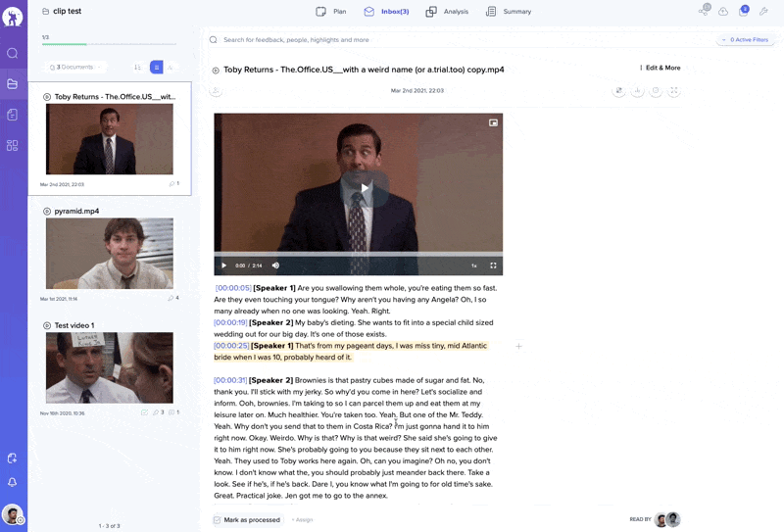Click the Assign button

[x=303, y=520]
